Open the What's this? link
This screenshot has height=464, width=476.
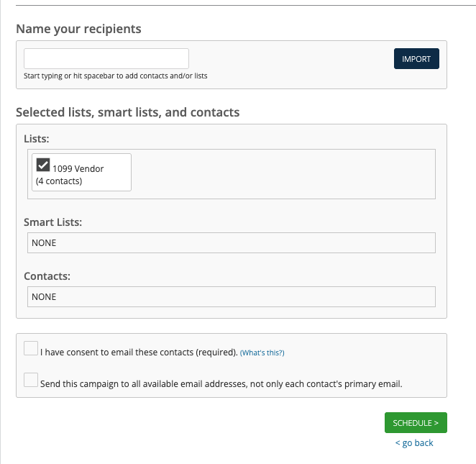(x=262, y=353)
